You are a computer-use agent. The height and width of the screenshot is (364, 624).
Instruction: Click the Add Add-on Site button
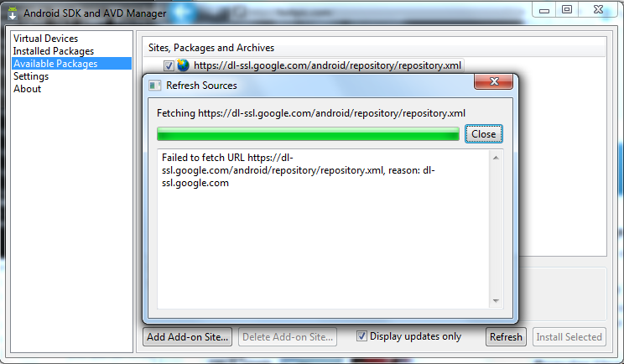pyautogui.click(x=187, y=337)
